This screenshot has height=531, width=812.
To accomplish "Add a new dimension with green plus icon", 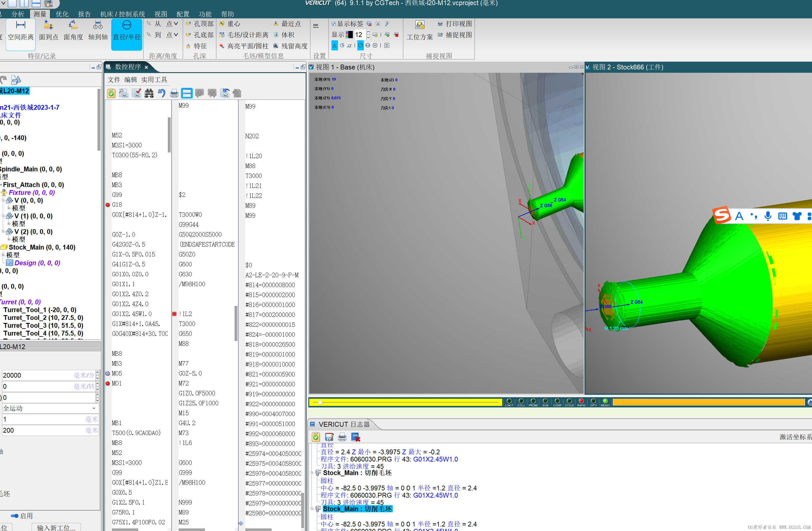I will [387, 35].
